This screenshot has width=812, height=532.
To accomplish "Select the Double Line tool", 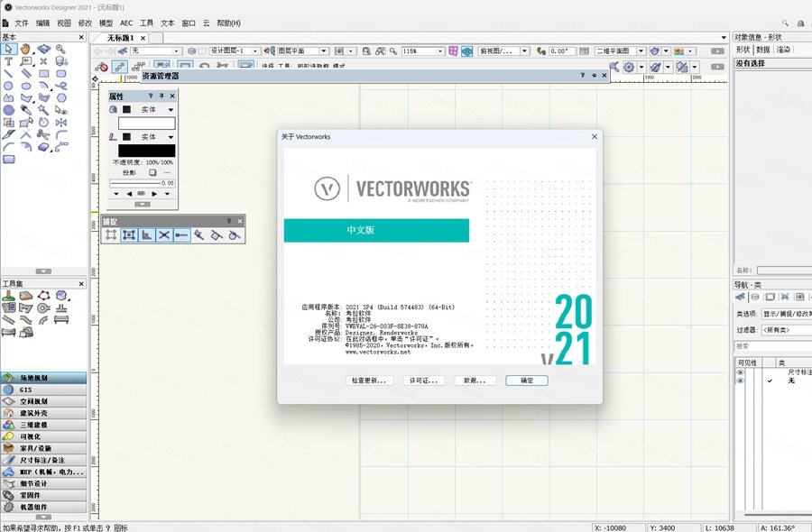I will (26, 73).
